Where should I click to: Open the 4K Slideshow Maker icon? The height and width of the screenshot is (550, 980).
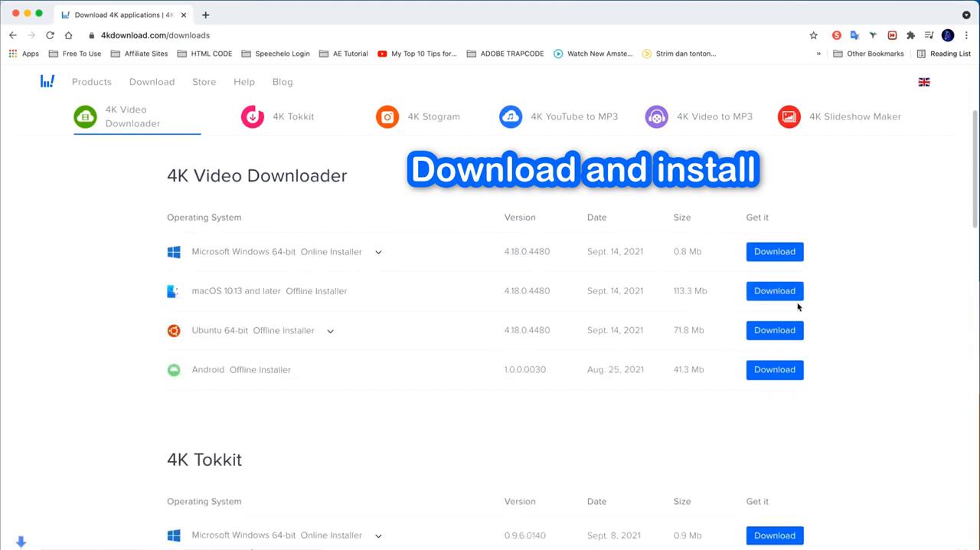point(789,117)
